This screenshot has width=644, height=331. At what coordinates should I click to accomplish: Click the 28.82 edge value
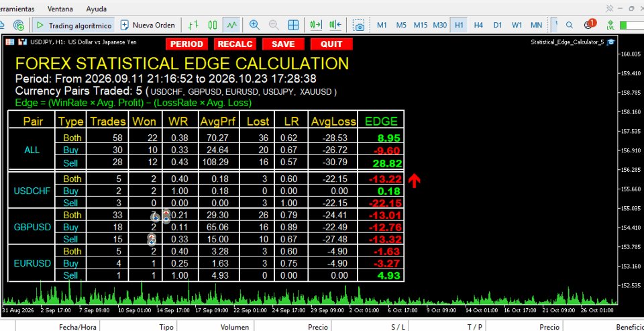pyautogui.click(x=387, y=163)
